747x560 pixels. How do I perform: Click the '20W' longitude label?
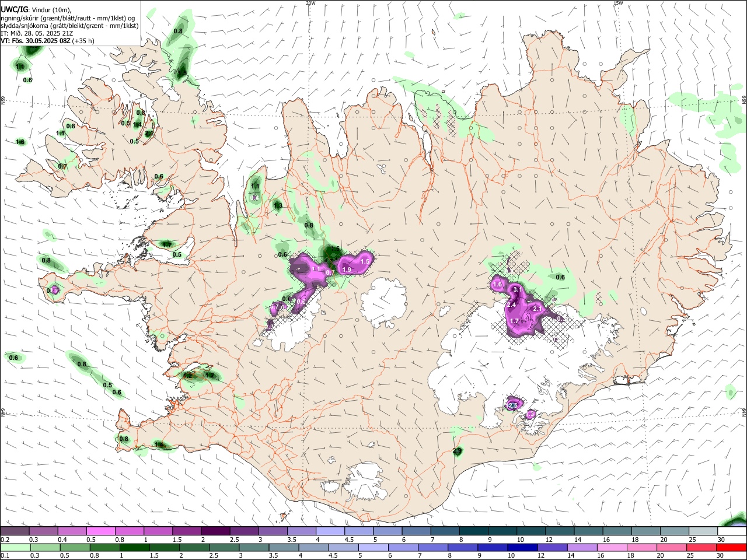click(310, 3)
